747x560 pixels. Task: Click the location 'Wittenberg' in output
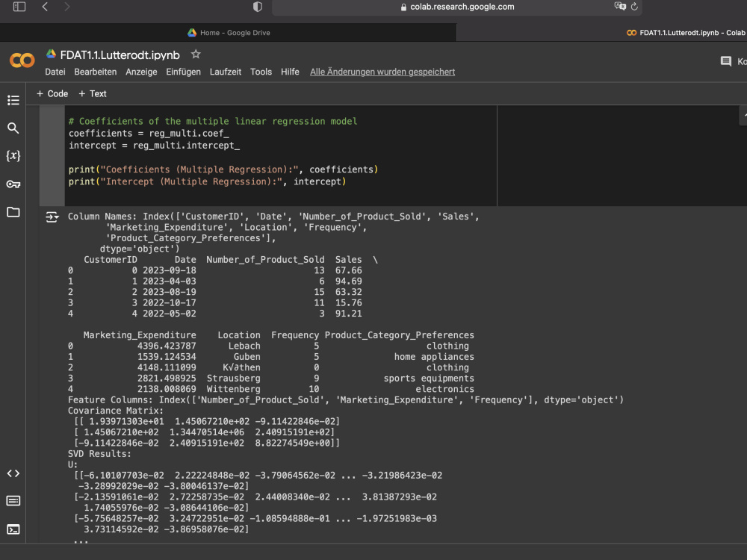tap(233, 389)
